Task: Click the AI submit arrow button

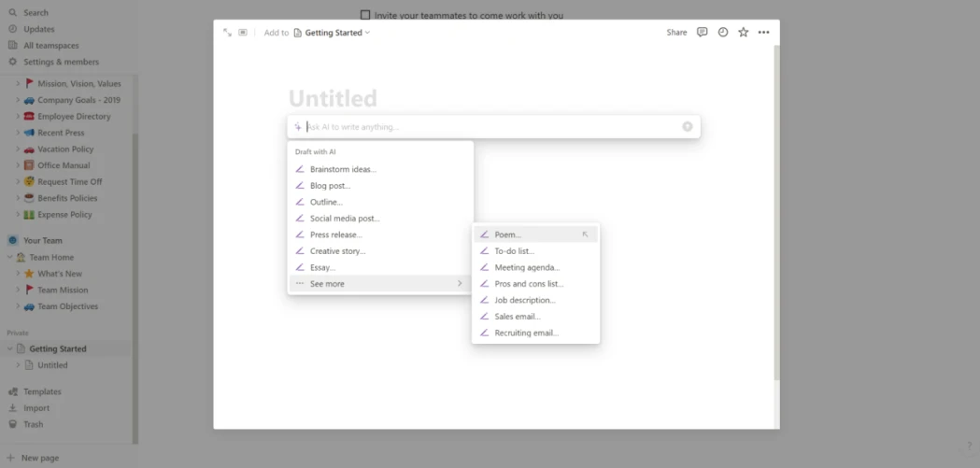Action: coord(688,127)
